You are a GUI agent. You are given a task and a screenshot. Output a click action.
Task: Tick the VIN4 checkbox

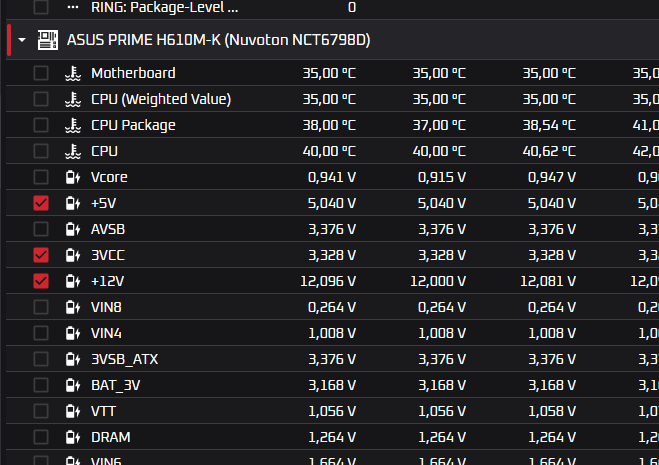[41, 333]
